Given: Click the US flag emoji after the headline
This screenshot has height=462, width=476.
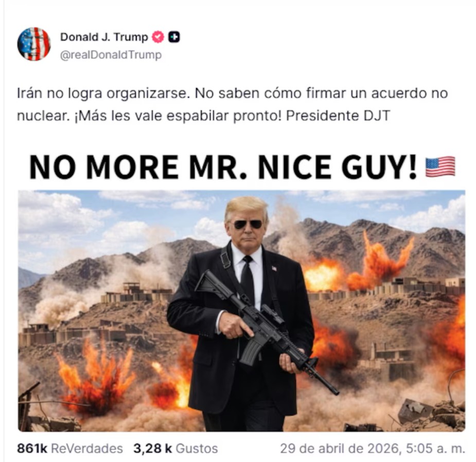Looking at the screenshot, I should (440, 167).
